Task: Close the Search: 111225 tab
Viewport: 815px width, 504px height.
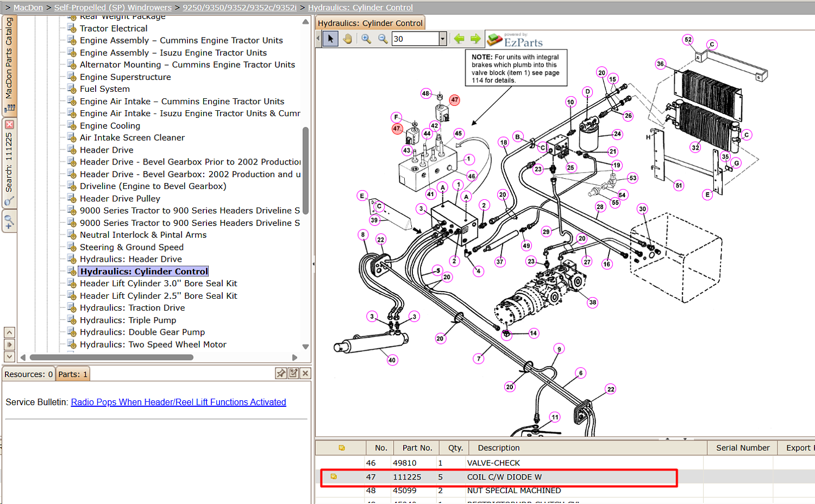Action: 9,124
